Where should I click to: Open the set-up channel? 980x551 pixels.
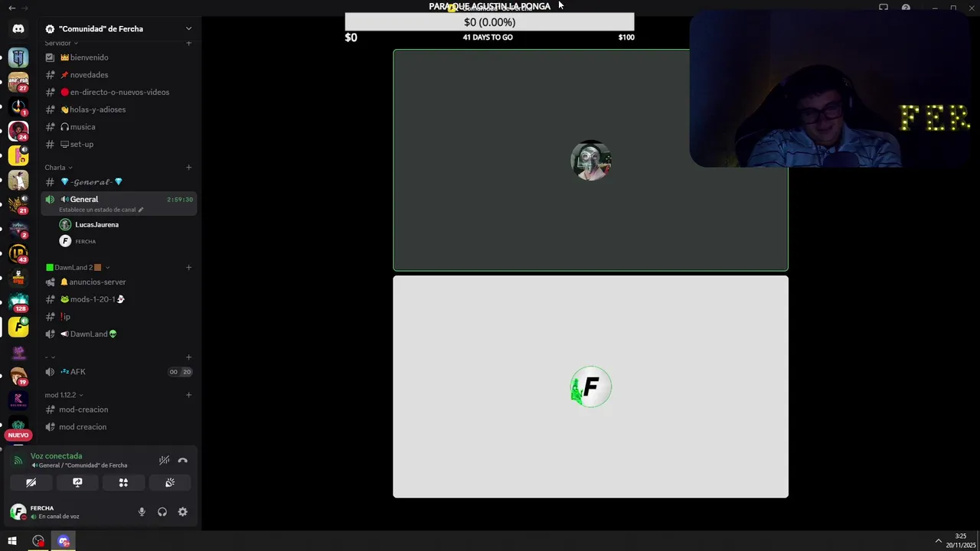point(119,144)
